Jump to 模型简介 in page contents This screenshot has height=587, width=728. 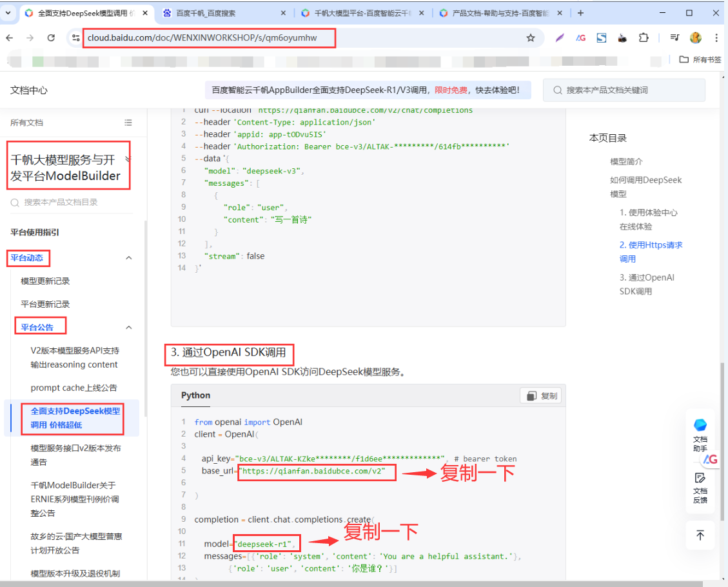point(626,162)
